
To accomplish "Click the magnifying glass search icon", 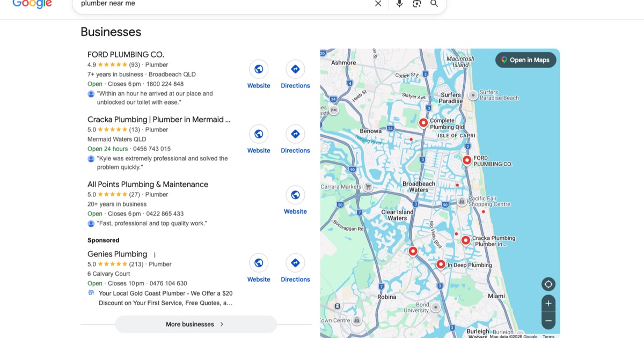I will 434,4.
